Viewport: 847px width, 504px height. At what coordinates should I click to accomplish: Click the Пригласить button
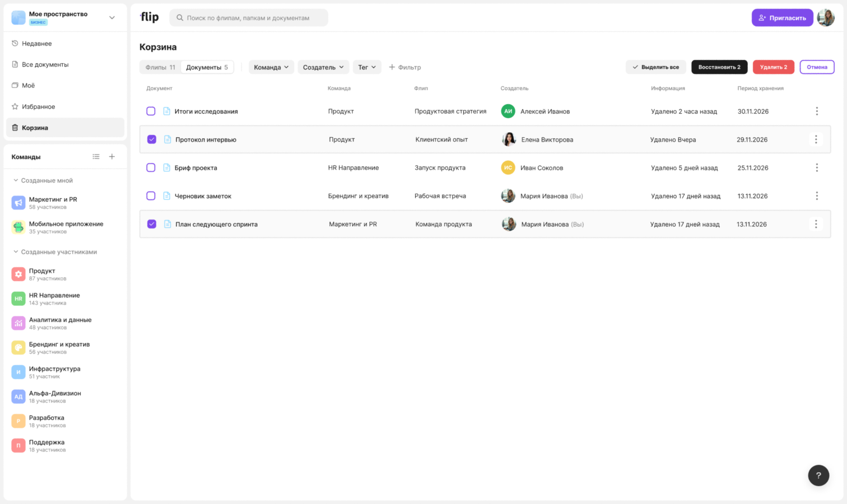tap(783, 18)
